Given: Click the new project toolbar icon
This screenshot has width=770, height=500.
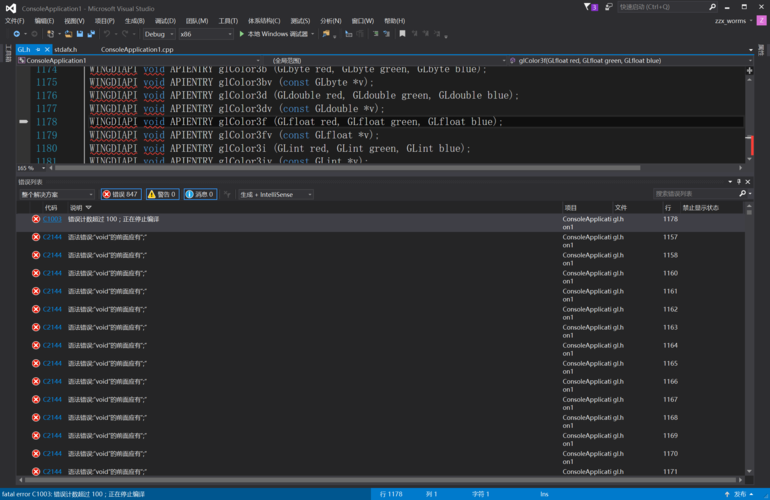Looking at the screenshot, I should tap(50, 34).
